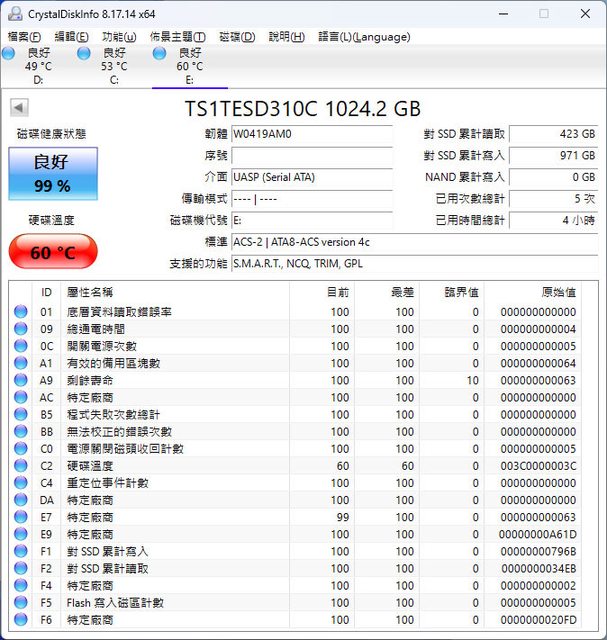The width and height of the screenshot is (607, 640).
Task: Open the 檔案(F) menu
Action: click(24, 37)
